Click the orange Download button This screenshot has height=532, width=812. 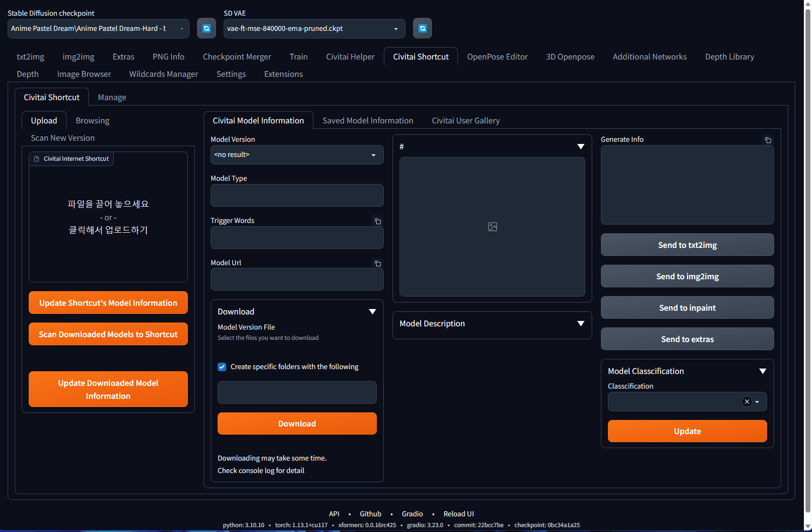[297, 424]
